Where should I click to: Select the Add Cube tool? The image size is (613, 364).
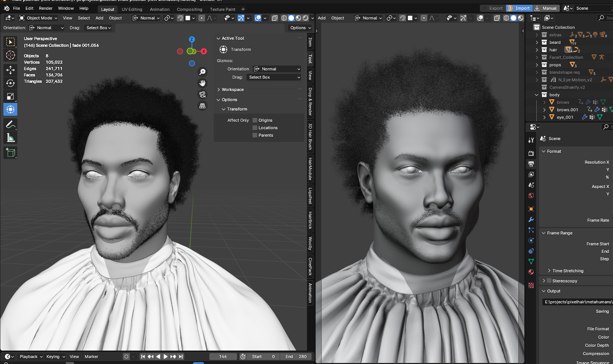[10, 153]
